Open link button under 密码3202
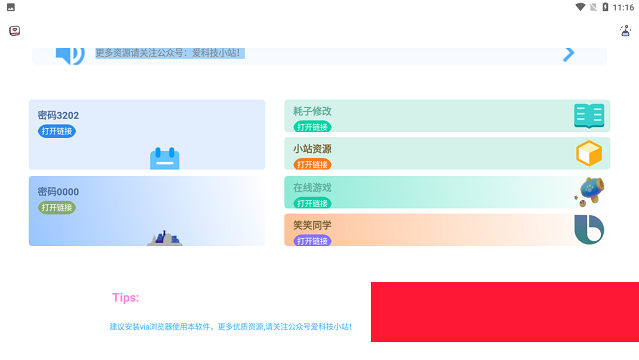 point(57,131)
